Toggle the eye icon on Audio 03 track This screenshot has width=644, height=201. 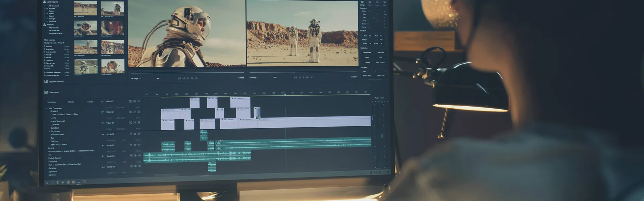pos(136,155)
